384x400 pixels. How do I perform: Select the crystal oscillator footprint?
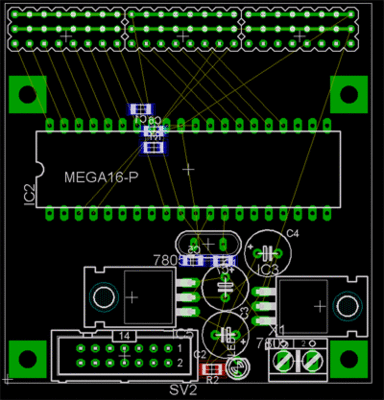(x=208, y=244)
